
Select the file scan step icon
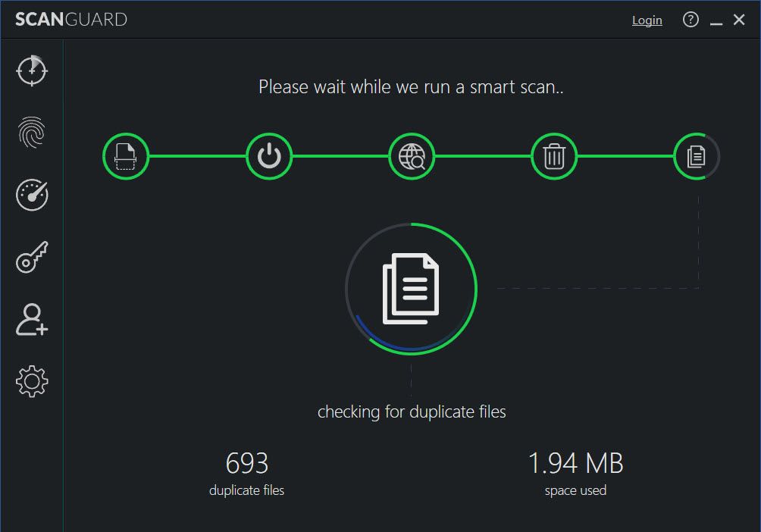(x=126, y=156)
